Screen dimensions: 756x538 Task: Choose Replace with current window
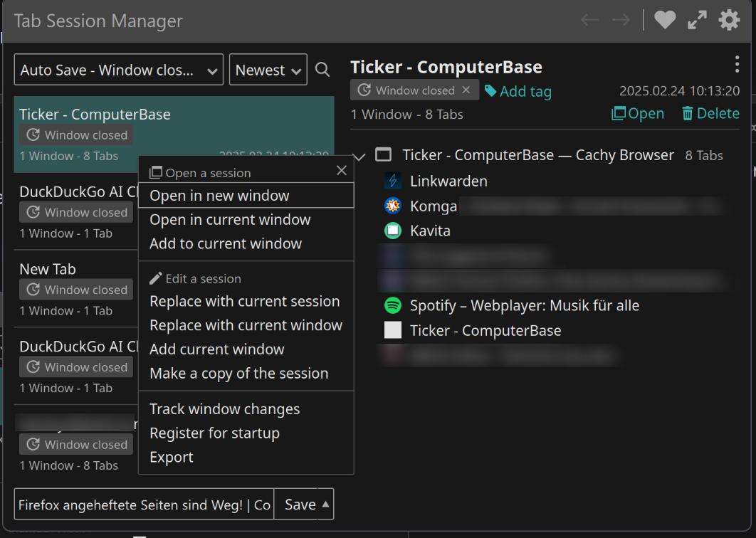coord(246,325)
